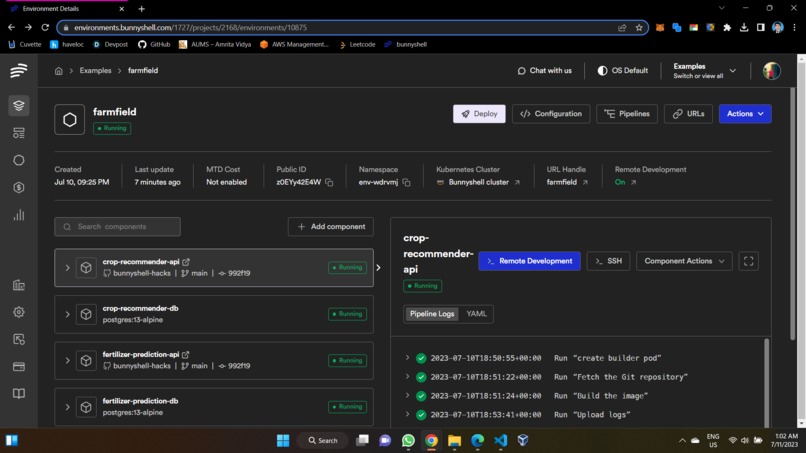
Task: Expand the crop-recommender-db component row
Action: pos(67,314)
